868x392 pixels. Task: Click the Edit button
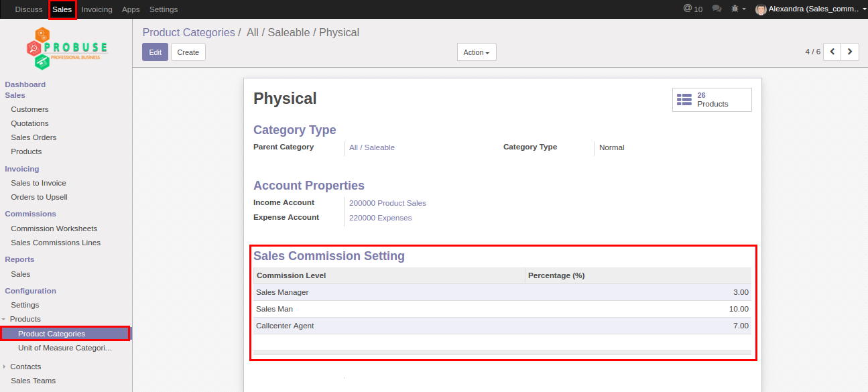pos(155,52)
